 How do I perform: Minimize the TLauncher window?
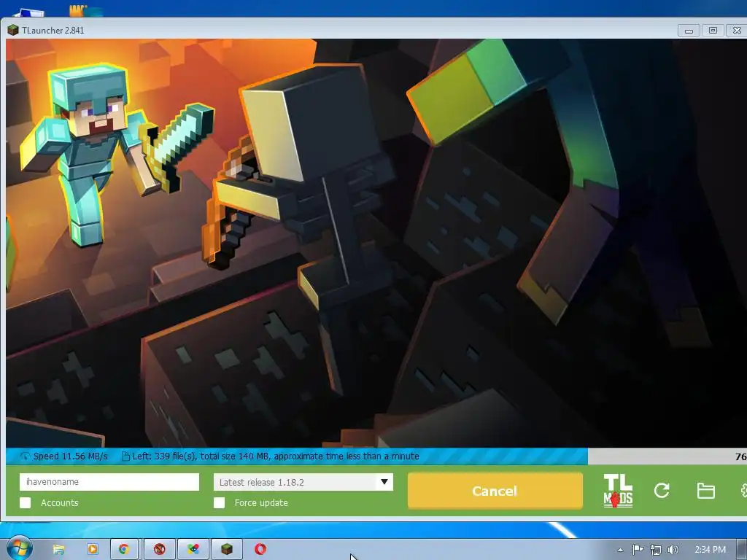pyautogui.click(x=689, y=31)
